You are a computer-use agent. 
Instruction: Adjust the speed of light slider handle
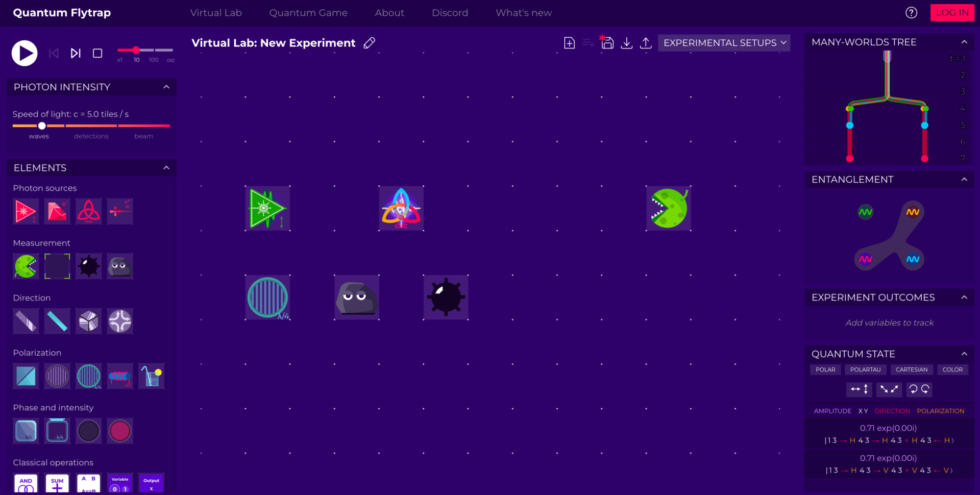coord(42,126)
